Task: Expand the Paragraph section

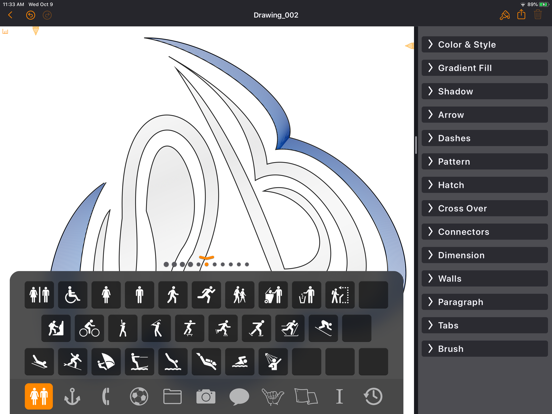Action: click(485, 302)
